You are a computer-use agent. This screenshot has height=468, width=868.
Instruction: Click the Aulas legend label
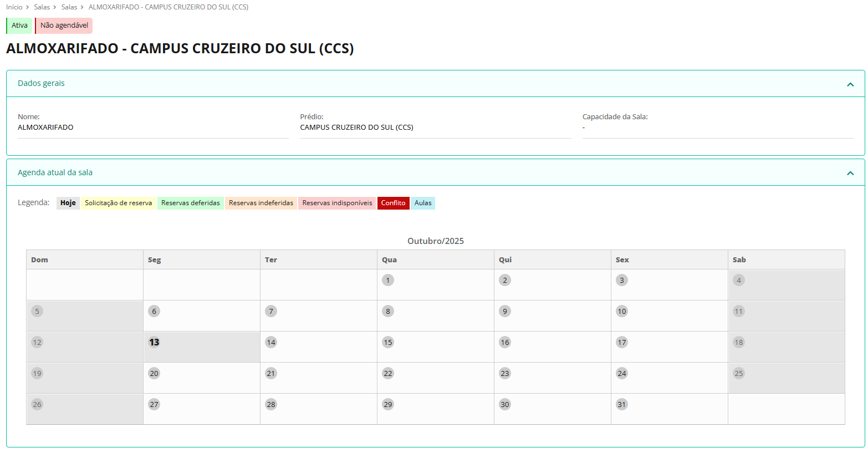pos(423,203)
